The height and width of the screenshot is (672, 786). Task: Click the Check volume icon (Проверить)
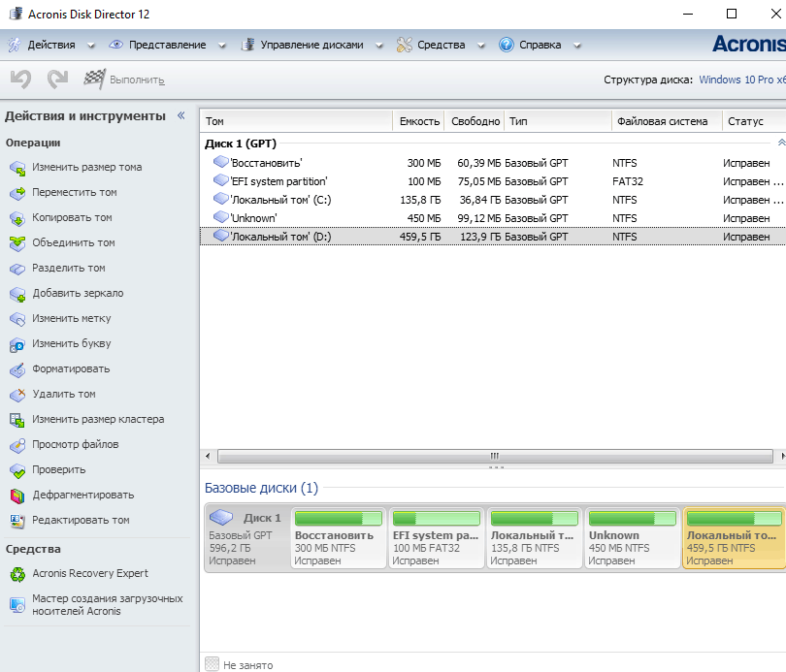tap(17, 470)
